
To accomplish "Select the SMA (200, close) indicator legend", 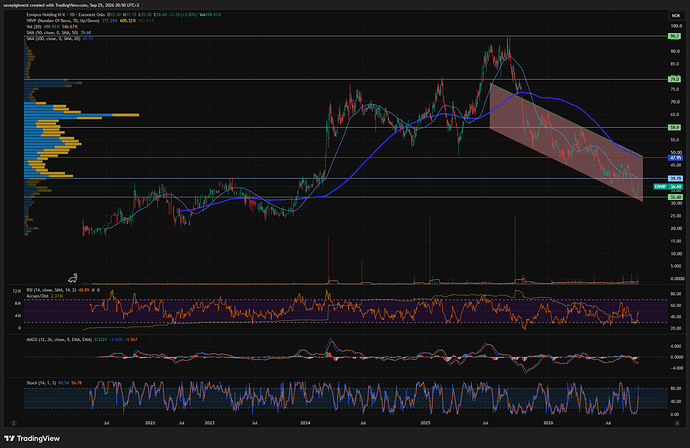I will coord(54,39).
